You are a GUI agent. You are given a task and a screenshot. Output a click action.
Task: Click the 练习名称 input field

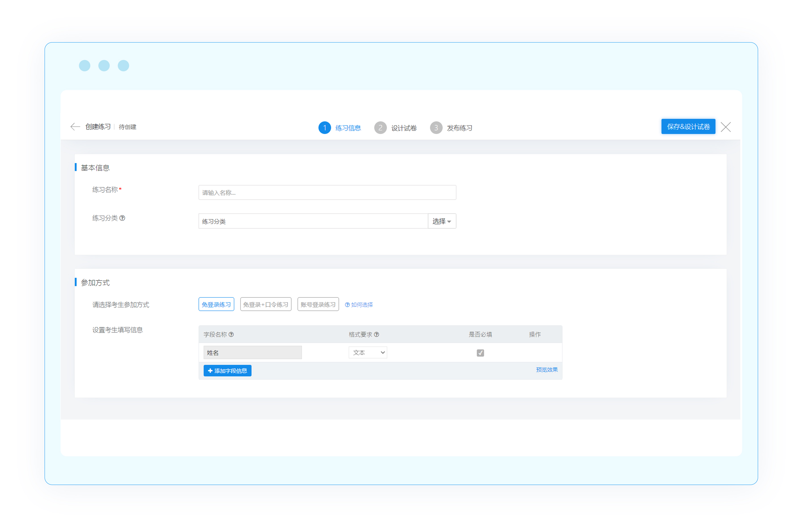327,192
